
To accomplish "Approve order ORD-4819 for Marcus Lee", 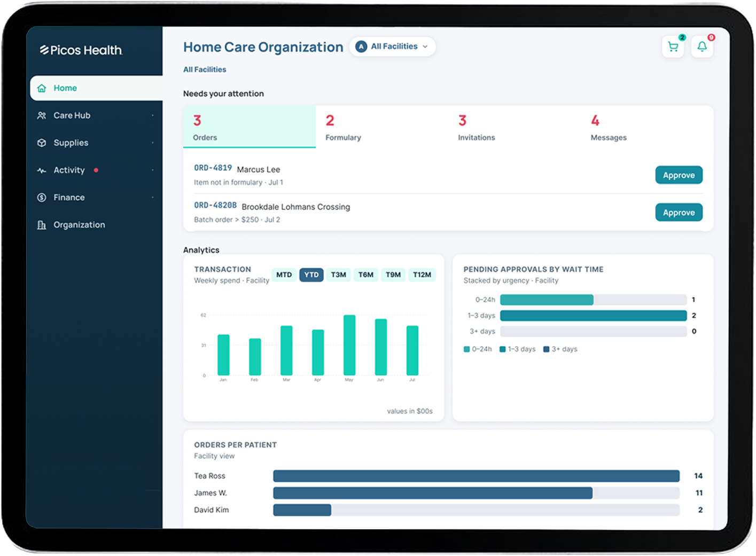I will (x=679, y=175).
